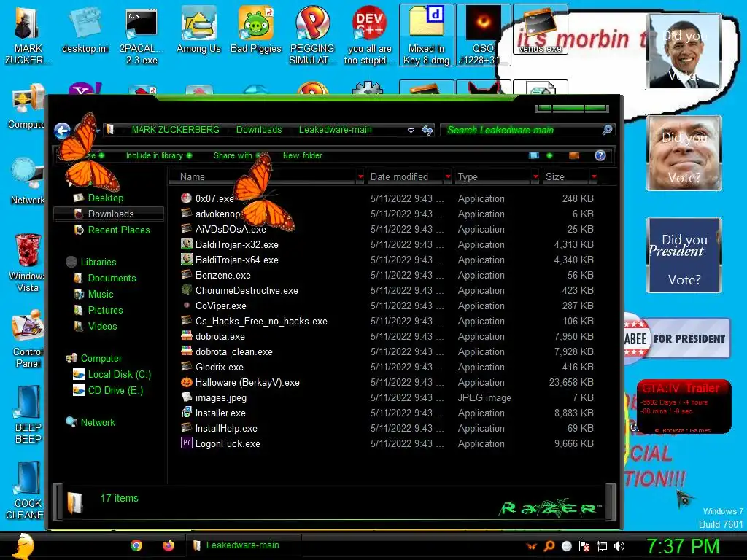
Task: Select the dobrota.exe file icon
Action: click(186, 336)
